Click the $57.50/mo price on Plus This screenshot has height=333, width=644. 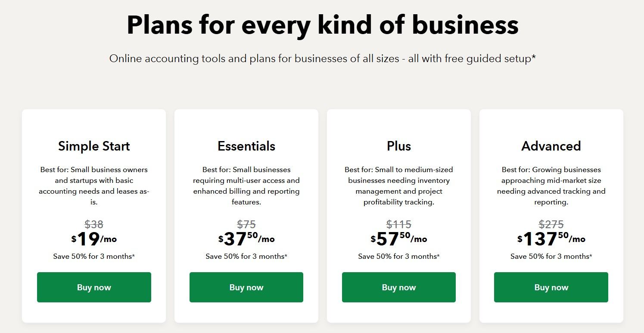(398, 238)
